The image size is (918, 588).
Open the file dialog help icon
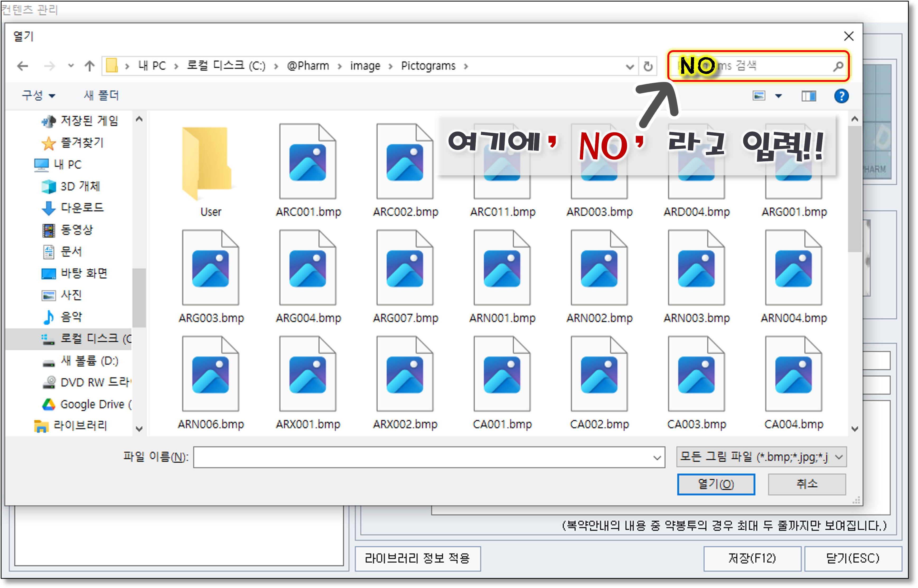(841, 96)
